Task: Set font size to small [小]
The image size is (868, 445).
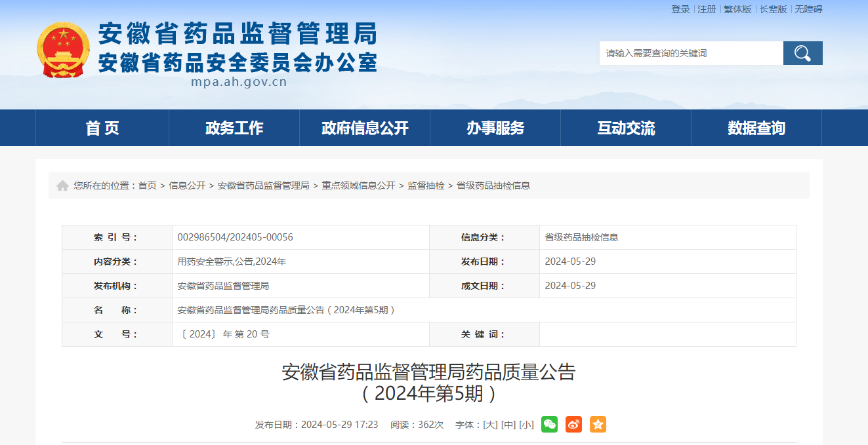Action: 526,425
